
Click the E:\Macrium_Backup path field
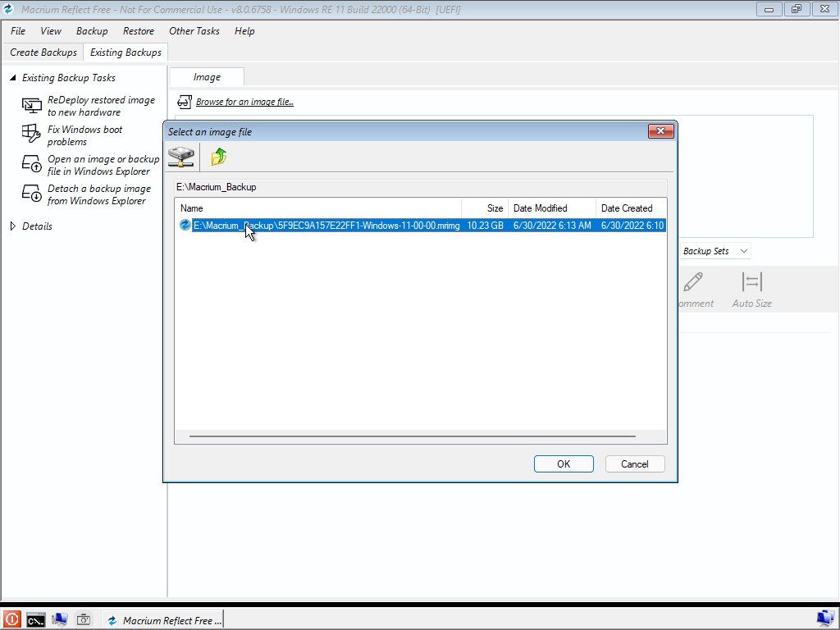pos(421,187)
